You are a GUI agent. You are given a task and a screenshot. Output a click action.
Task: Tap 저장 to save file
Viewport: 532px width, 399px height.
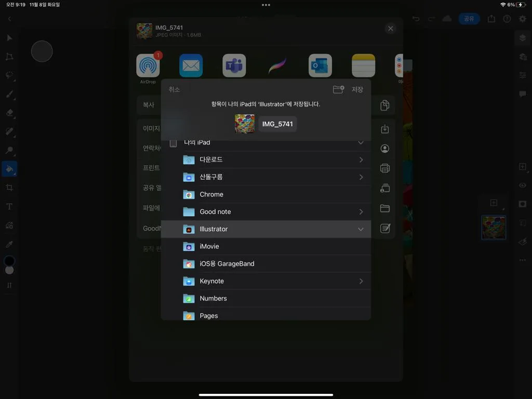click(357, 89)
